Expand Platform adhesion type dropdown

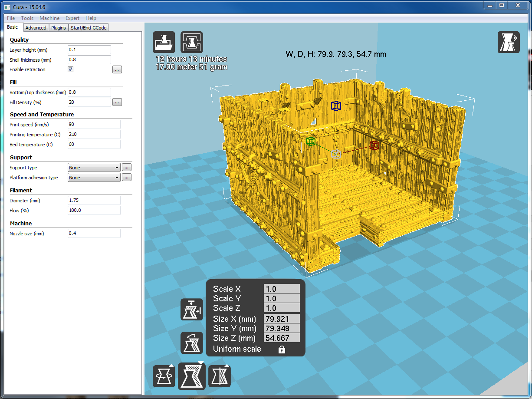click(x=94, y=178)
